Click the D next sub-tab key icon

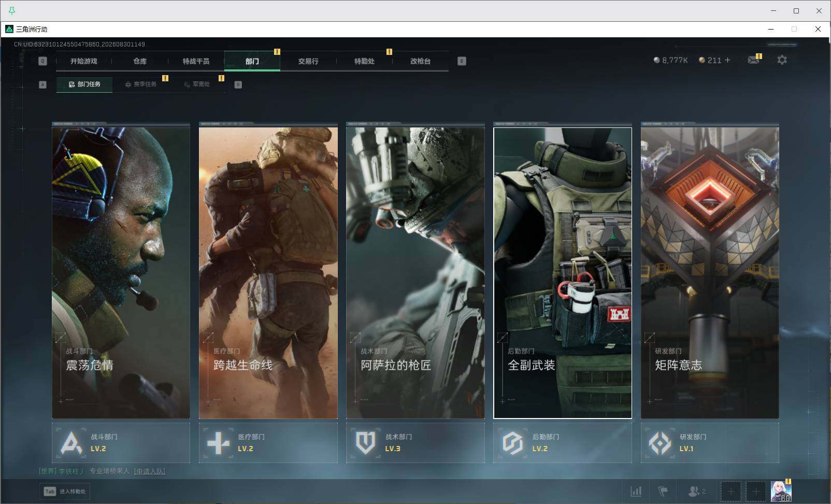pyautogui.click(x=238, y=84)
